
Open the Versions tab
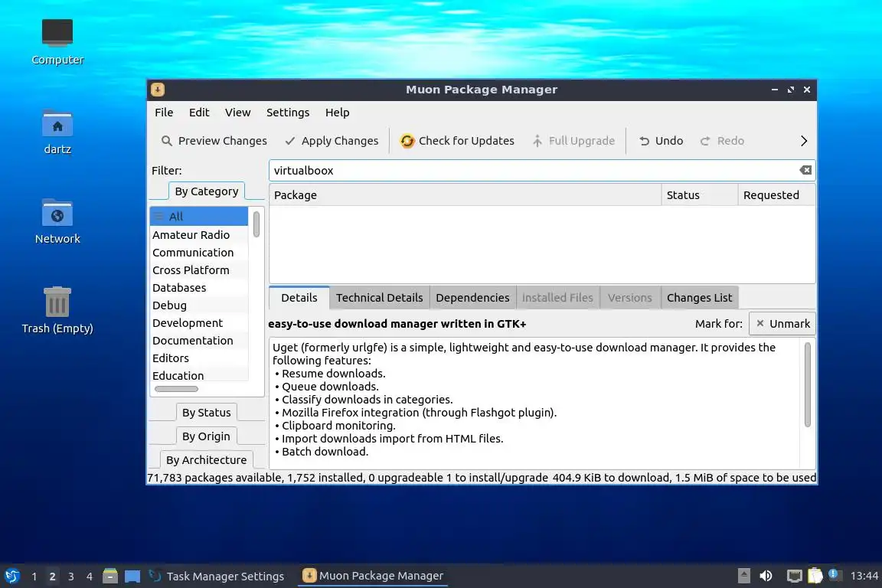(x=630, y=298)
